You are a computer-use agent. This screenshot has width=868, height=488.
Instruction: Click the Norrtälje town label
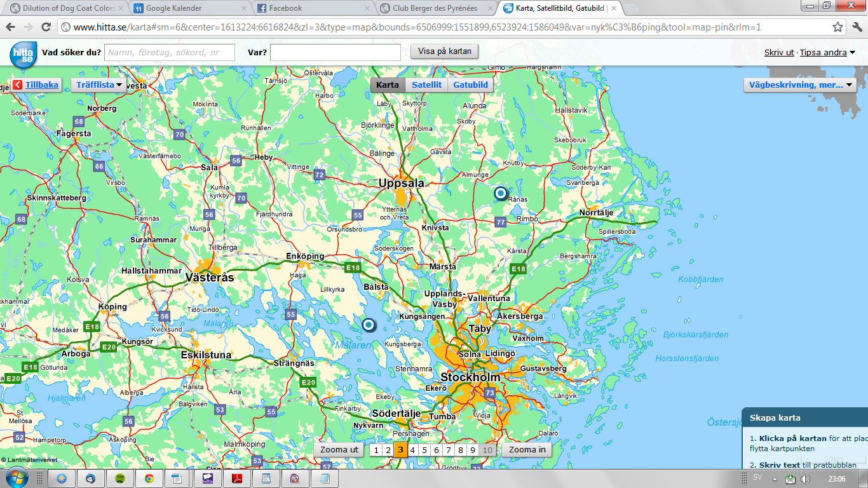pos(596,213)
